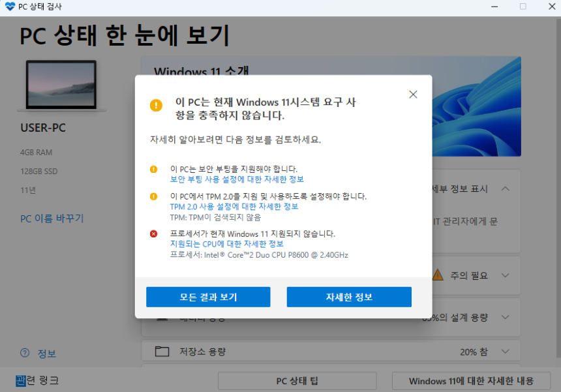
Task: Expand the 설계 용량 battery section chevron
Action: [x=505, y=317]
